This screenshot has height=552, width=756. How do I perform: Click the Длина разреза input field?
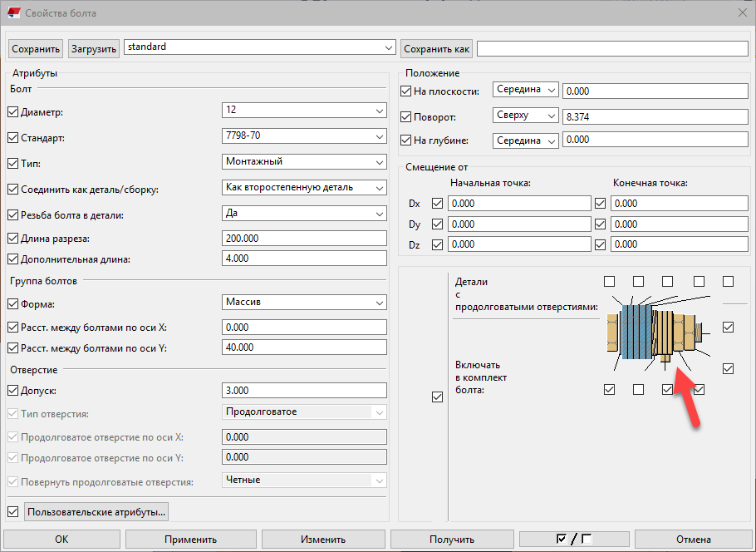(x=304, y=239)
